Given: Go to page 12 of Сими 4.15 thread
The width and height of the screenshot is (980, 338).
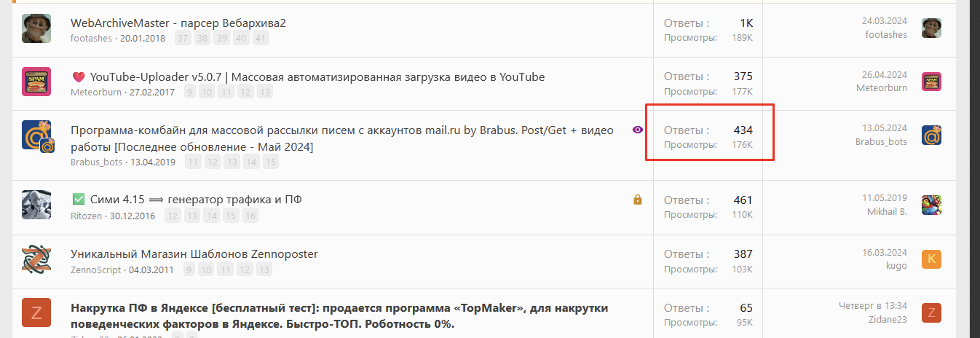Looking at the screenshot, I should point(173,216).
